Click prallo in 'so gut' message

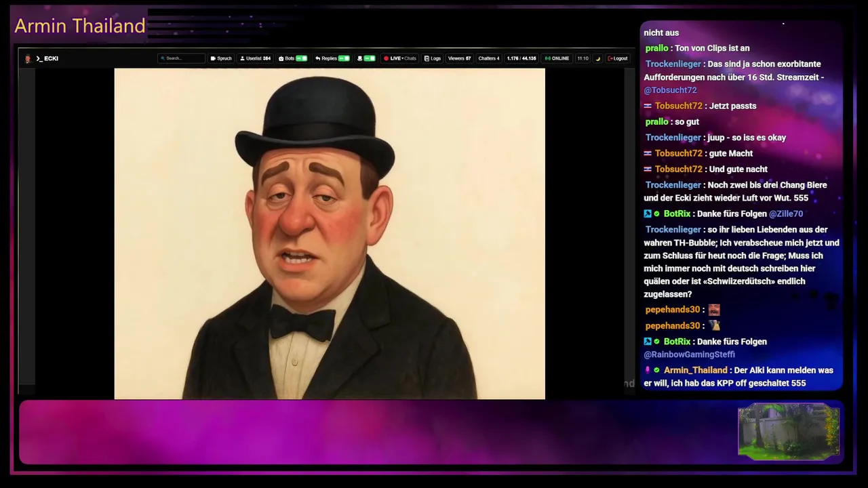coord(656,122)
